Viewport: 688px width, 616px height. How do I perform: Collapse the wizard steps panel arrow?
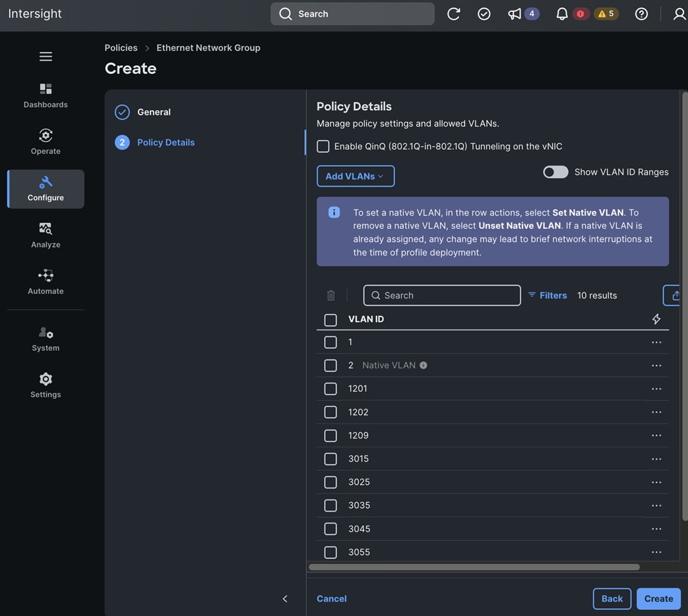click(285, 598)
